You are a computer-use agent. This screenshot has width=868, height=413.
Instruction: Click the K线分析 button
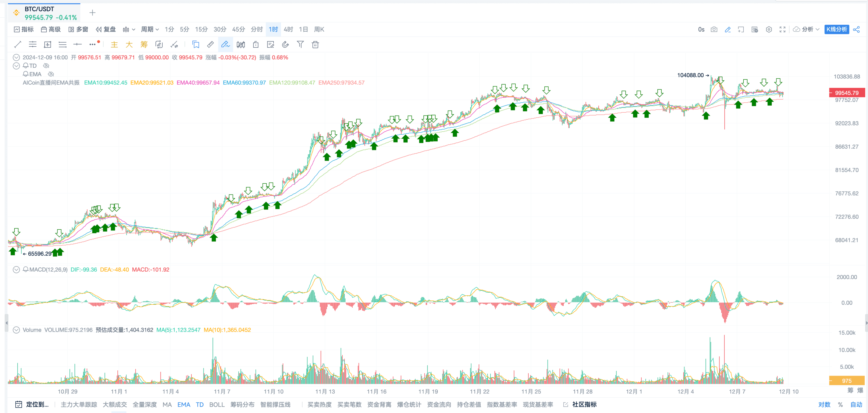[x=837, y=29]
